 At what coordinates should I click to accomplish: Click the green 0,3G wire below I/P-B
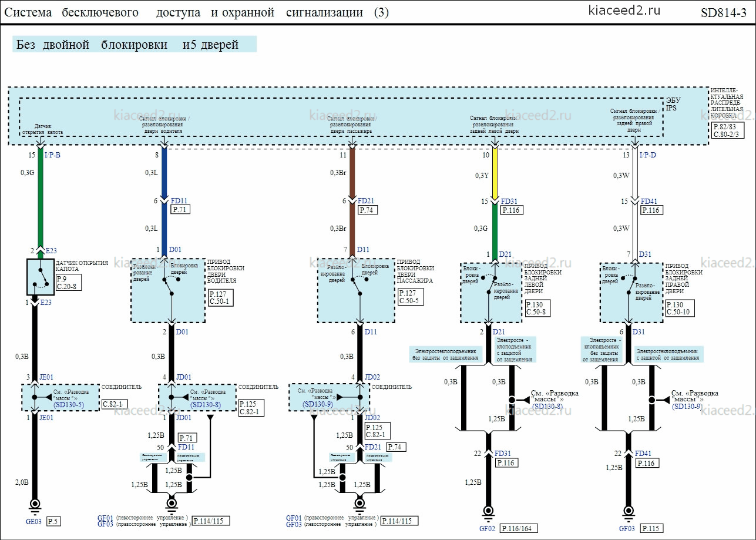[41, 199]
